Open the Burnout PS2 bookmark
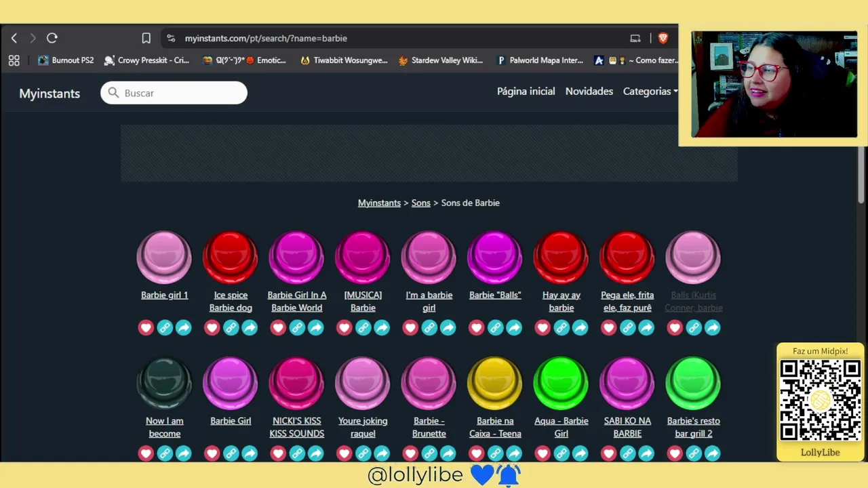Viewport: 868px width, 488px height. click(x=66, y=60)
